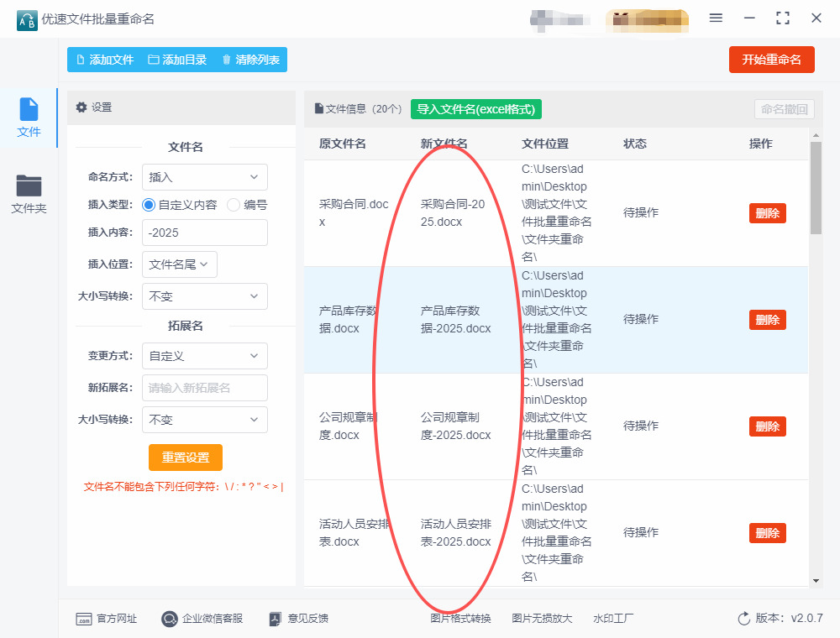The width and height of the screenshot is (840, 638).
Task: Click 导入文件名(excel格式) button
Action: pyautogui.click(x=476, y=109)
